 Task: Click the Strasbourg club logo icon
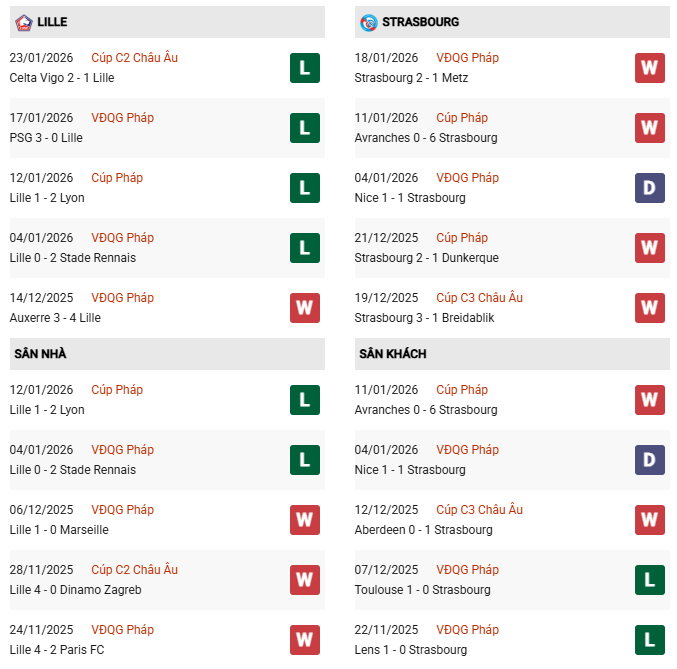369,21
